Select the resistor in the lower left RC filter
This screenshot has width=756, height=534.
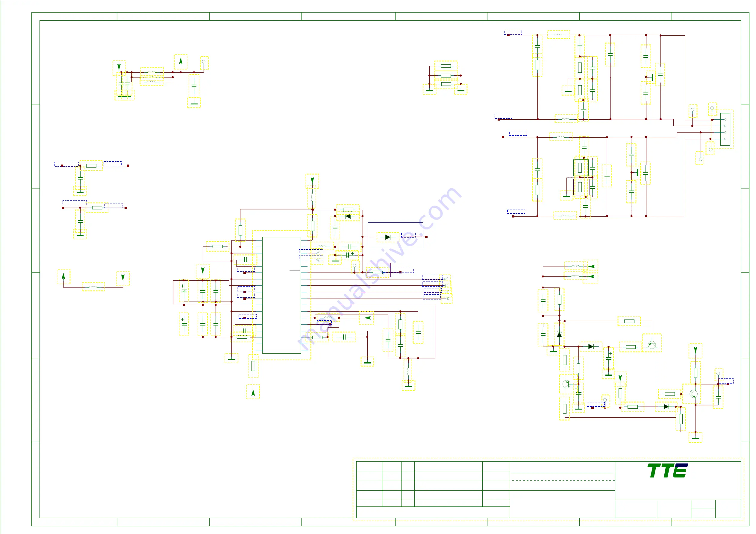[97, 208]
